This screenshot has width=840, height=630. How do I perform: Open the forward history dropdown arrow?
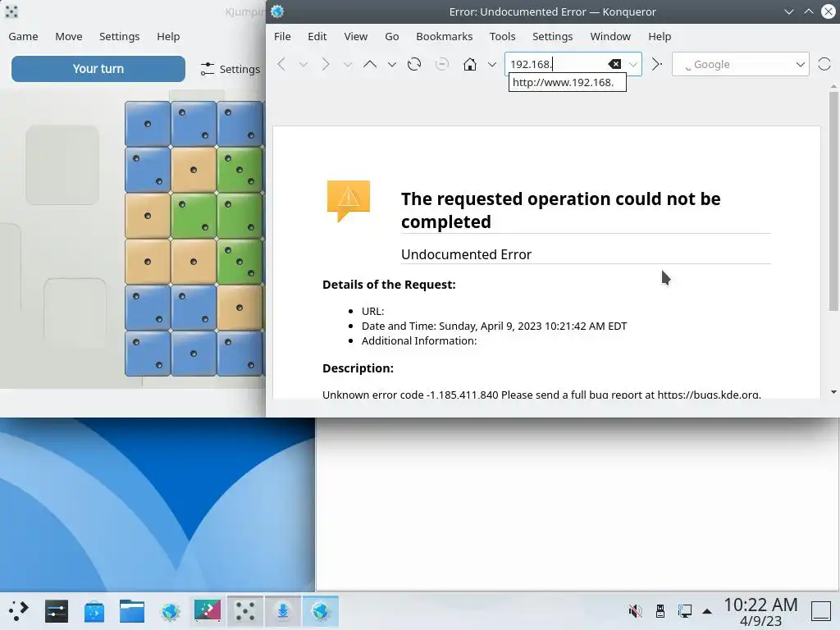[x=348, y=65]
